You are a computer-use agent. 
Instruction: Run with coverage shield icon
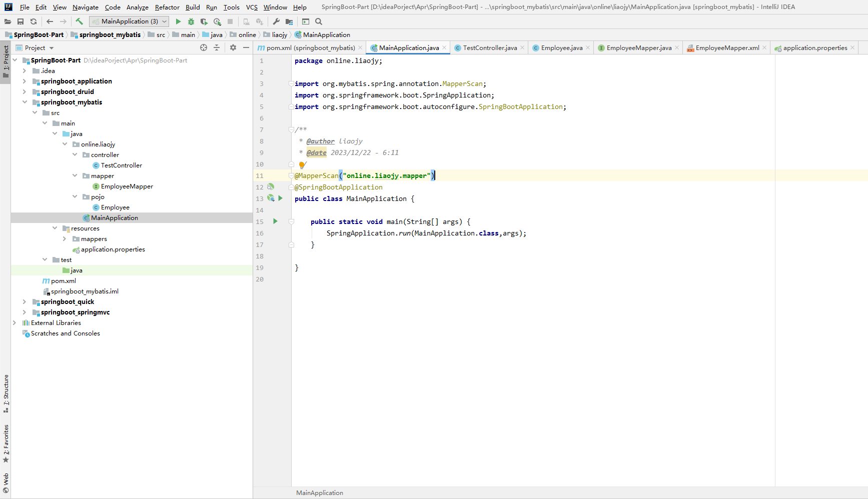pos(204,21)
